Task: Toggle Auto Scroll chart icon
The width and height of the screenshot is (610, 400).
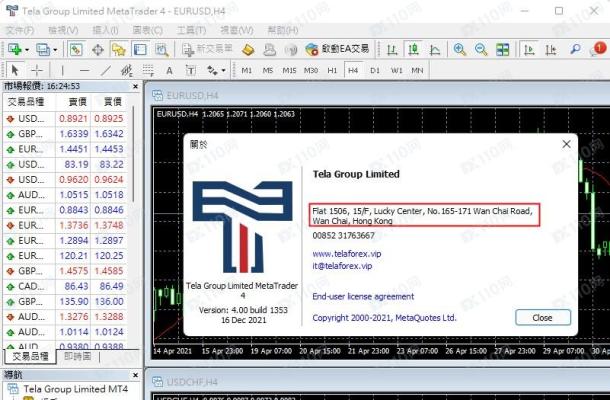Action: point(529,49)
